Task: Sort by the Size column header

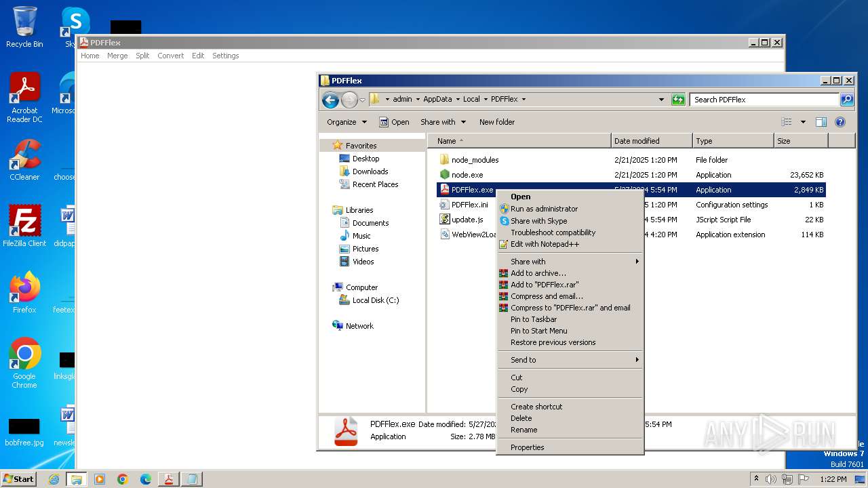Action: tap(801, 141)
